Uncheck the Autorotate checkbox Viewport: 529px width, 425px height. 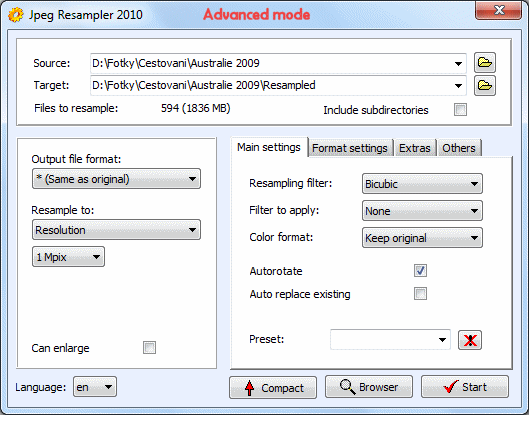(x=420, y=271)
